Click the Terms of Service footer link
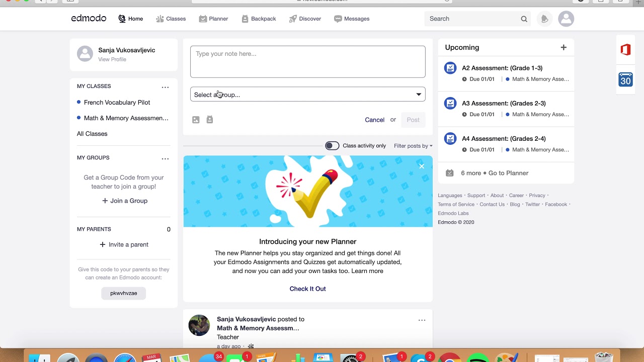Viewport: 644px width, 362px height. point(456,205)
